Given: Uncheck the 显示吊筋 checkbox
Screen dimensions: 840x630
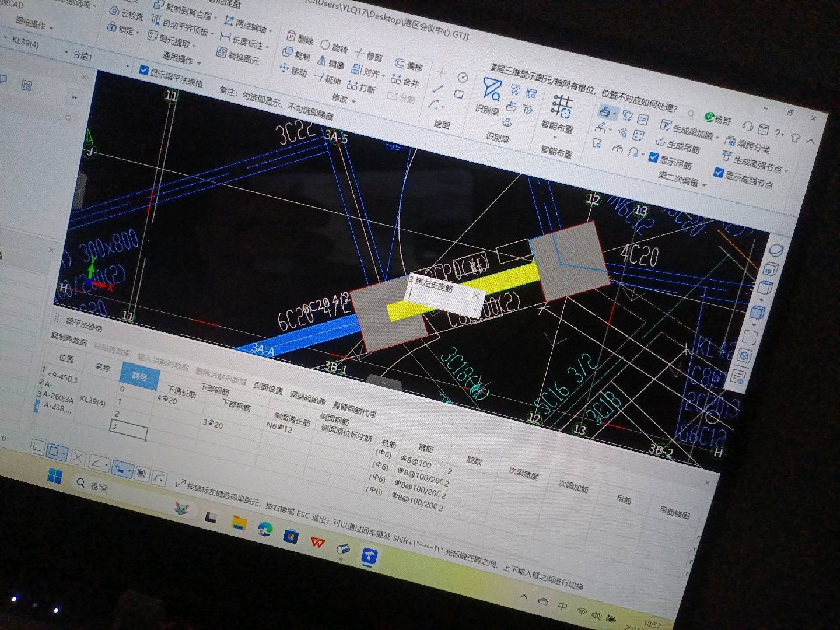Looking at the screenshot, I should [x=653, y=157].
